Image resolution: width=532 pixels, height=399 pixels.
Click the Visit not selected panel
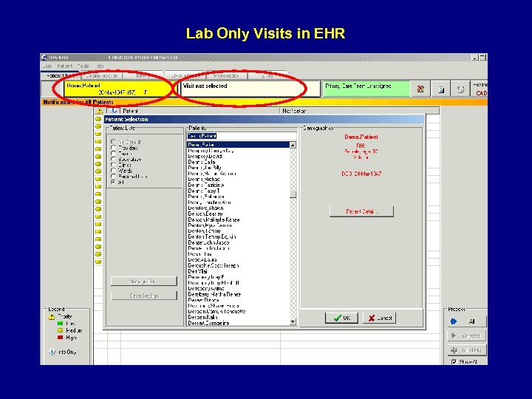coord(250,89)
